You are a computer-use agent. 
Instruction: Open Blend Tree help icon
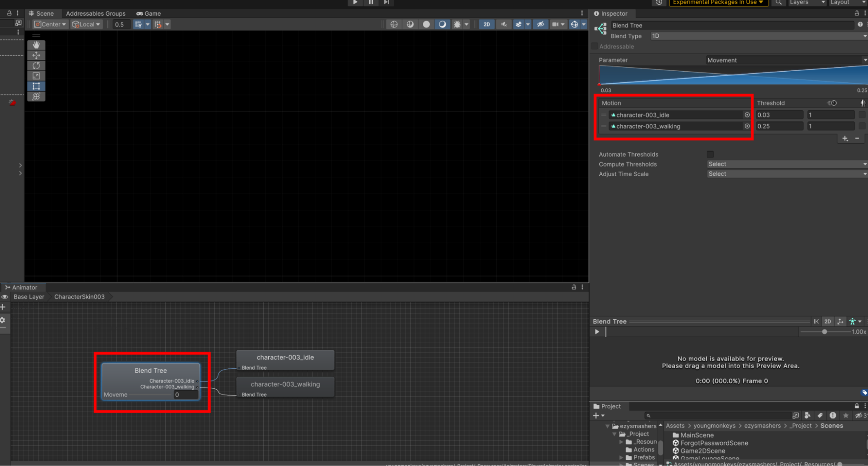[x=860, y=25]
